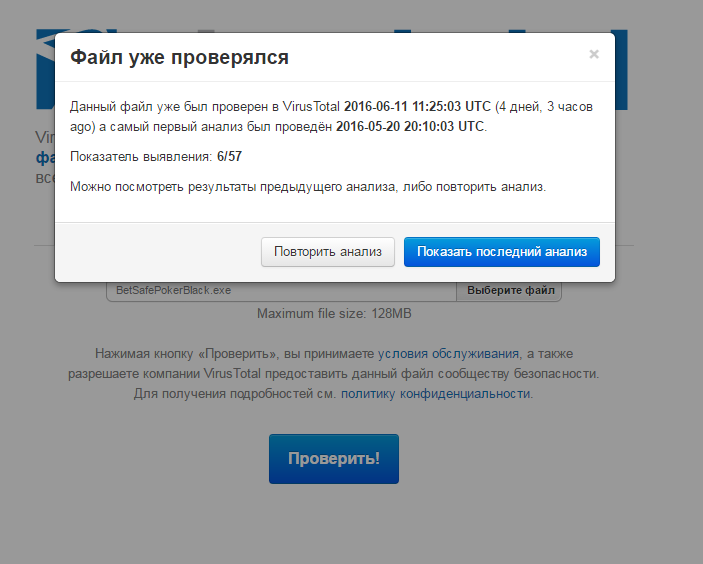Click the BetSafePokerBlack.exe file field
The image size is (703, 564).
[282, 291]
